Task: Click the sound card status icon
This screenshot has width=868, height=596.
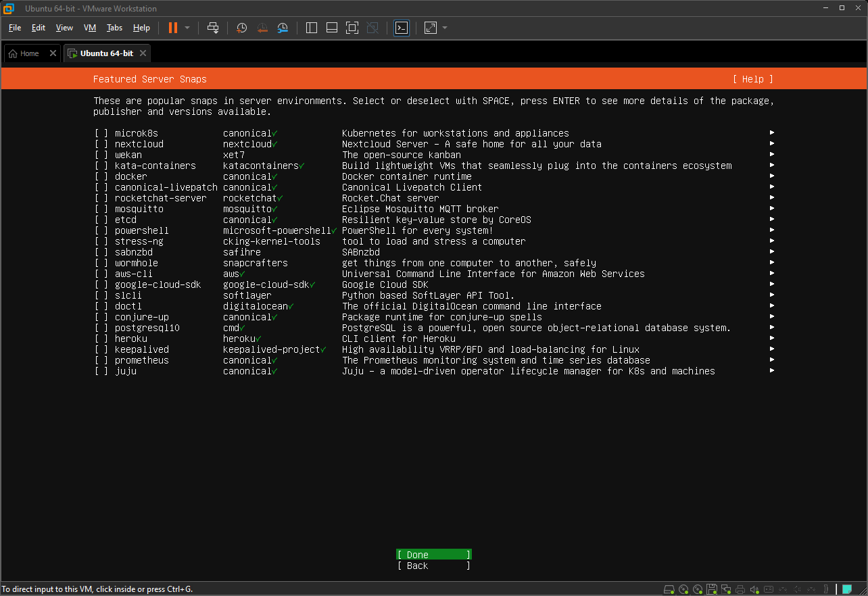Action: pos(754,589)
